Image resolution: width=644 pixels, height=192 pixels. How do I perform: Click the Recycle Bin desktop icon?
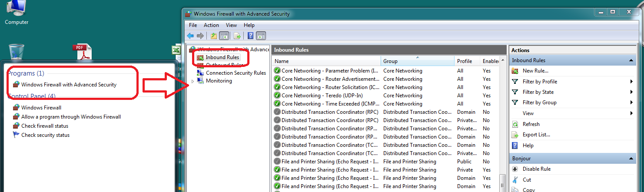[x=17, y=51]
